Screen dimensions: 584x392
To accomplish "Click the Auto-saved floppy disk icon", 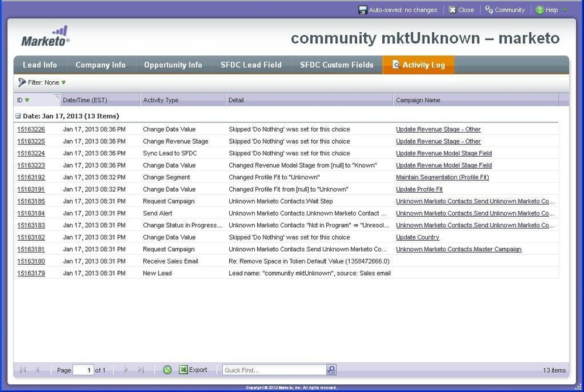I will tap(362, 10).
